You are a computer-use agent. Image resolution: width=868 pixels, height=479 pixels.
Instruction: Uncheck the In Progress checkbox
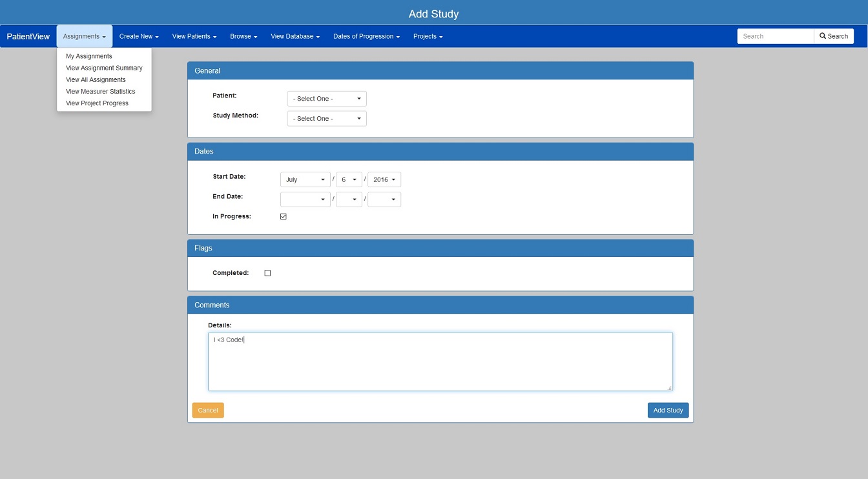[x=284, y=217]
